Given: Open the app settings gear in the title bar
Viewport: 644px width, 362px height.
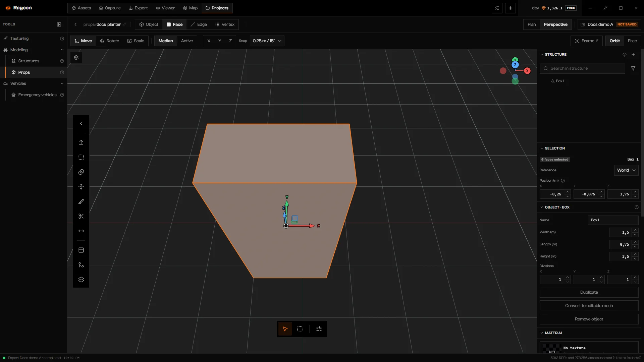Looking at the screenshot, I should click(511, 8).
